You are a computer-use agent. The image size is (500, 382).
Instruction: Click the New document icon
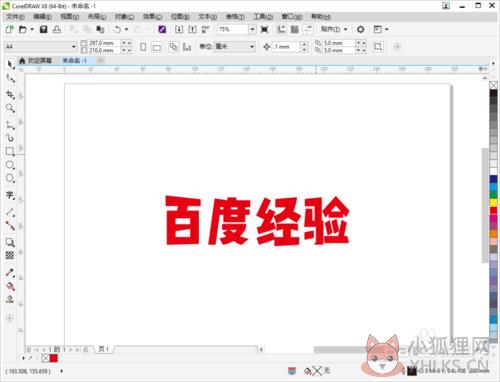pyautogui.click(x=9, y=29)
